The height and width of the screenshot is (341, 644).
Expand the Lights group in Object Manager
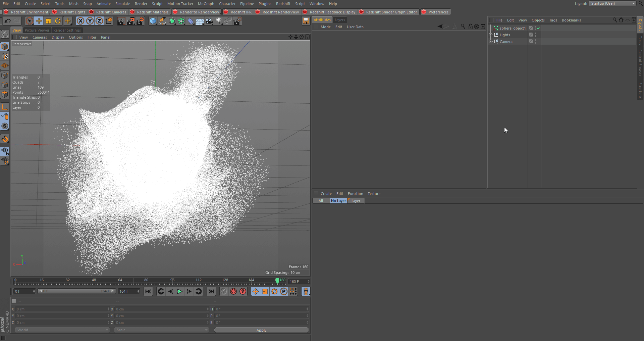pos(491,35)
